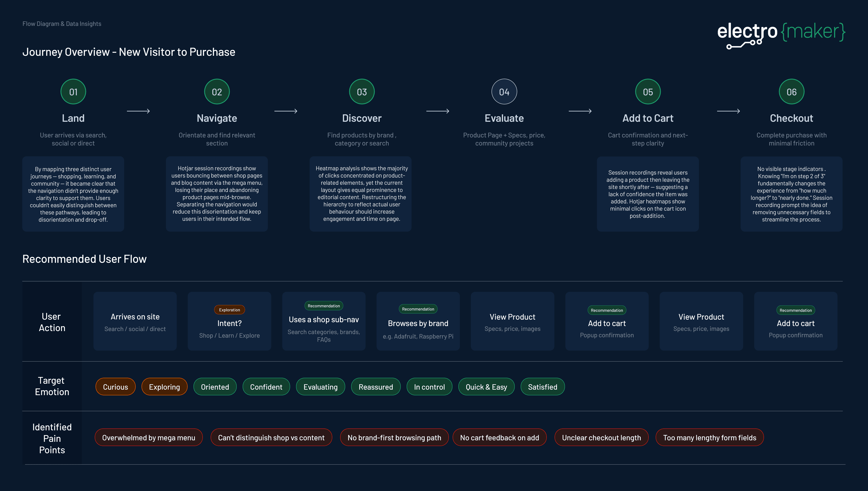Click the Curious emotion pill
Viewport: 868px width, 491px height.
tap(115, 387)
